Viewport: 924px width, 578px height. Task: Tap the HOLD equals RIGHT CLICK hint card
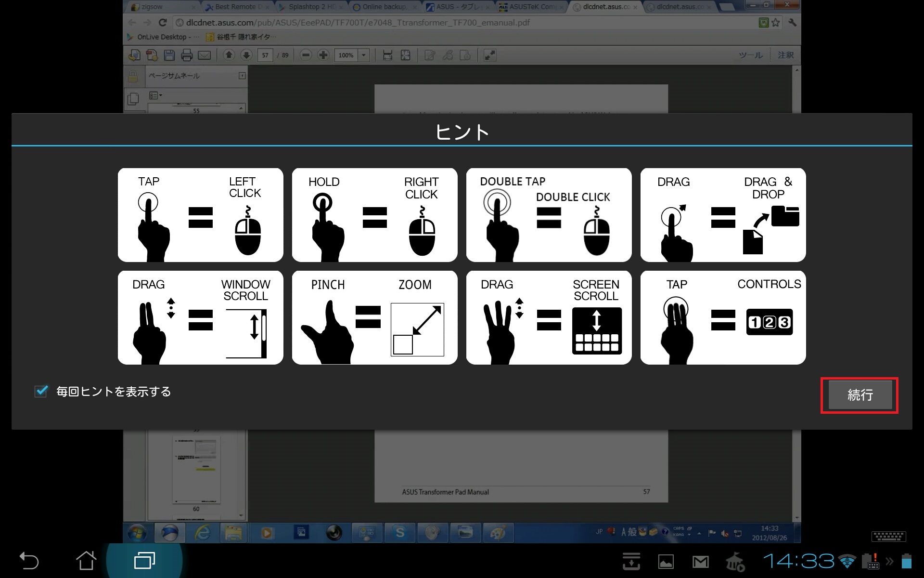coord(374,215)
